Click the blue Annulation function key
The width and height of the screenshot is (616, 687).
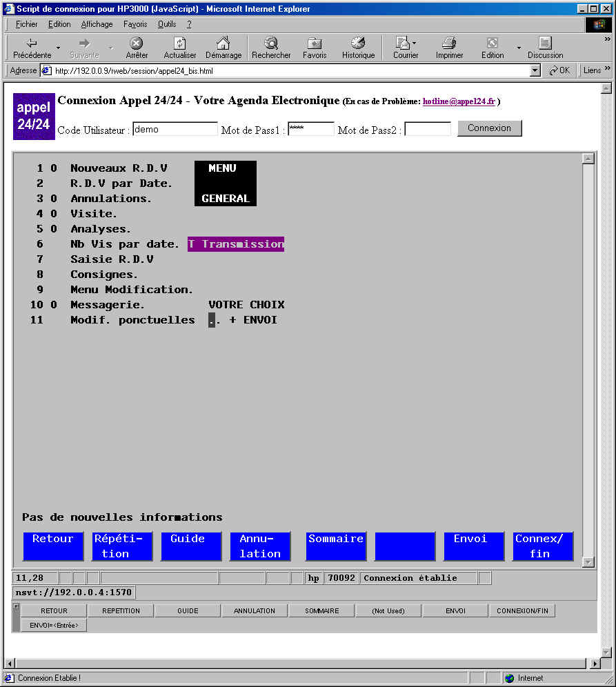coord(260,546)
